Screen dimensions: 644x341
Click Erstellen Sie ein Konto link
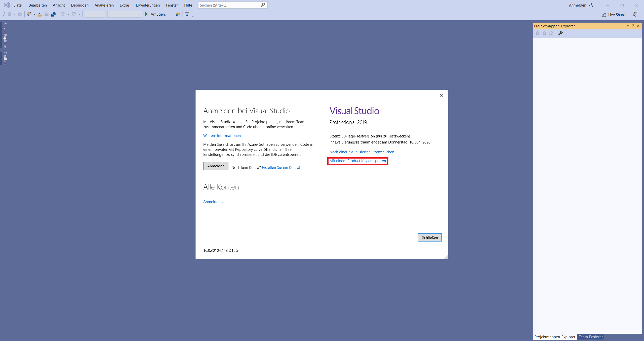[x=281, y=168]
